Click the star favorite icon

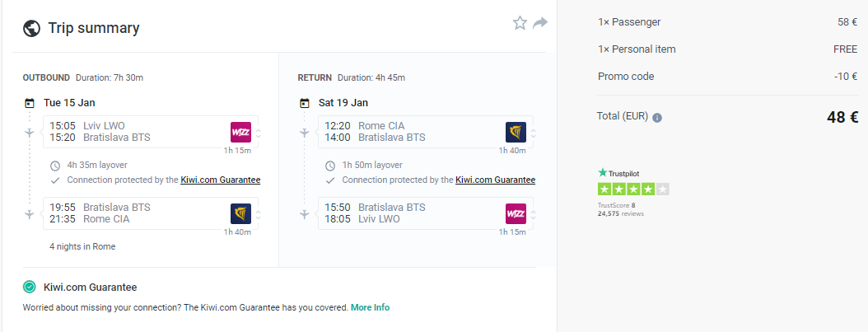tap(520, 23)
